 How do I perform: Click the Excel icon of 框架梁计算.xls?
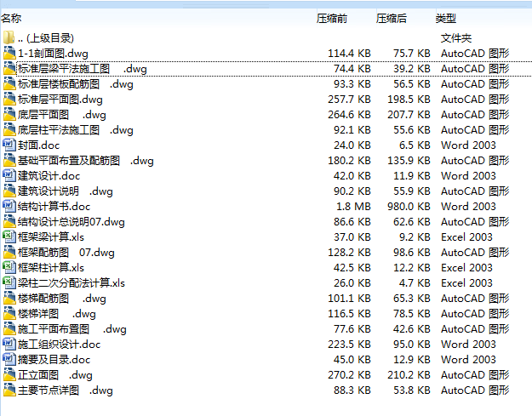(9, 236)
